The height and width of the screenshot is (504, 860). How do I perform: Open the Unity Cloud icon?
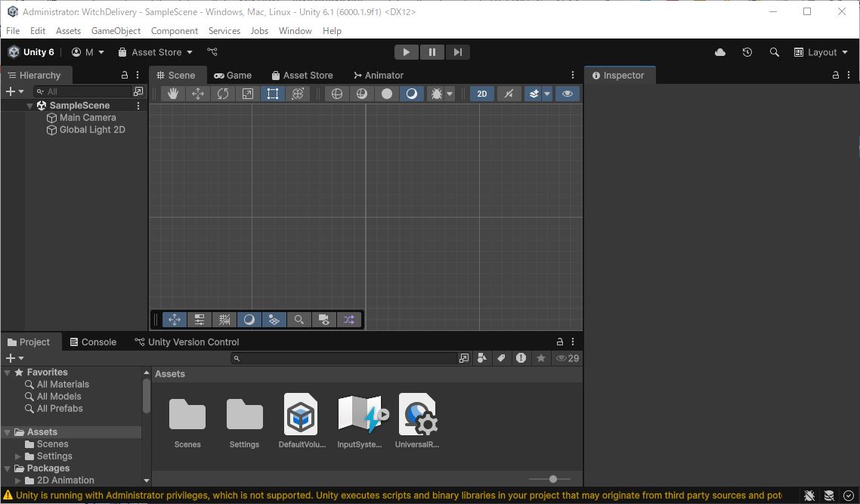coord(720,52)
